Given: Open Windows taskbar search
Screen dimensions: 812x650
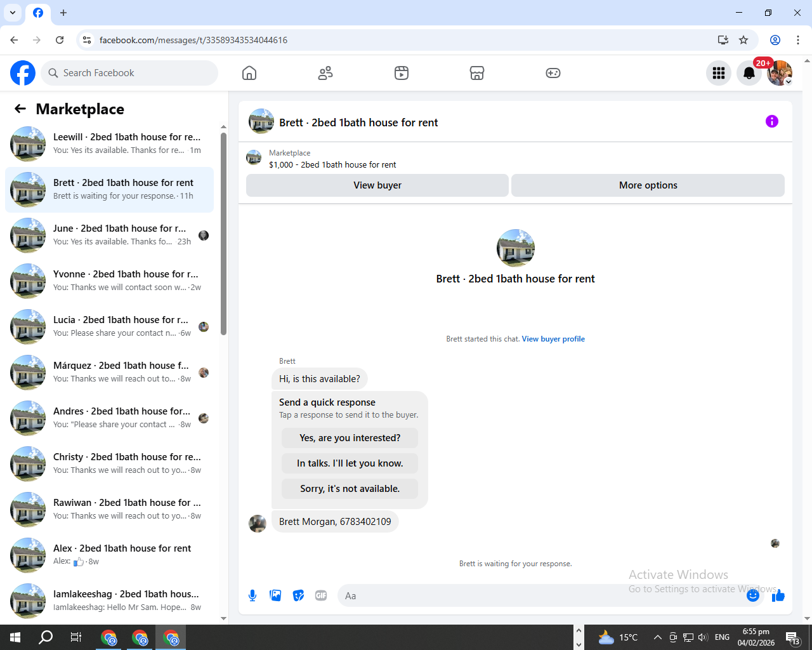Looking at the screenshot, I should [46, 637].
